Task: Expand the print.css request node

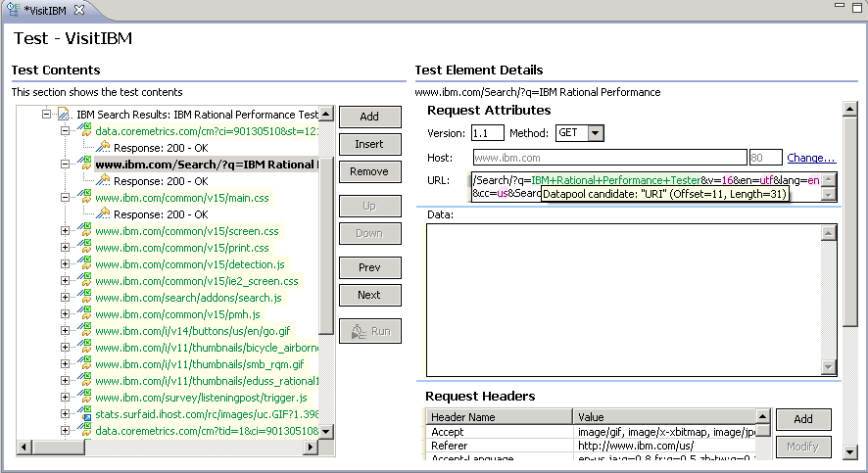Action: 65,248
